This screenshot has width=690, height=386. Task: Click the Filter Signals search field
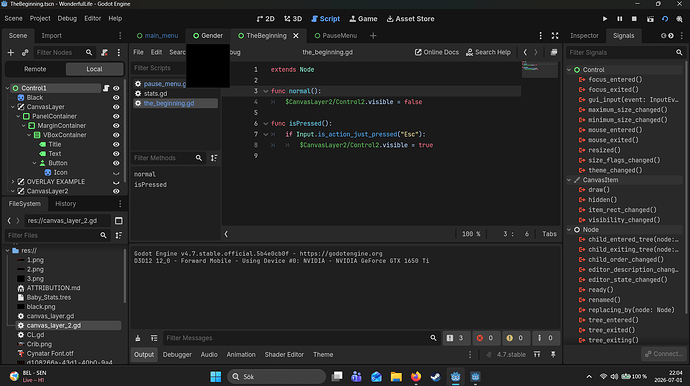[620, 52]
